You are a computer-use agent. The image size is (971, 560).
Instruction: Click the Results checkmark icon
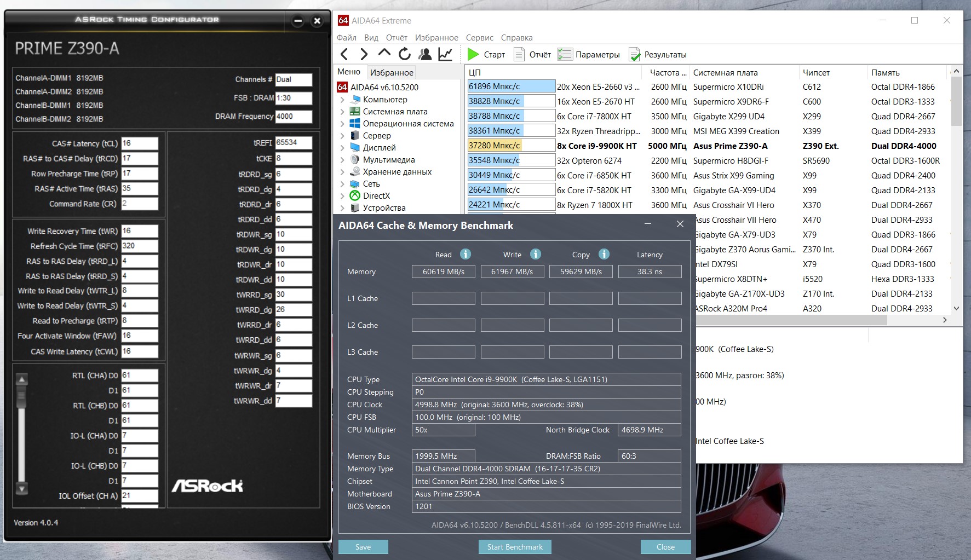click(635, 54)
